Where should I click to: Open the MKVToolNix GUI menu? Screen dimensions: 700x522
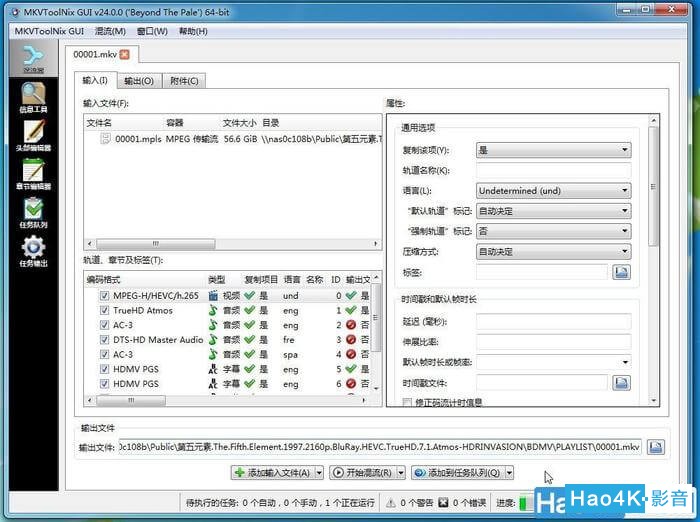[x=49, y=31]
